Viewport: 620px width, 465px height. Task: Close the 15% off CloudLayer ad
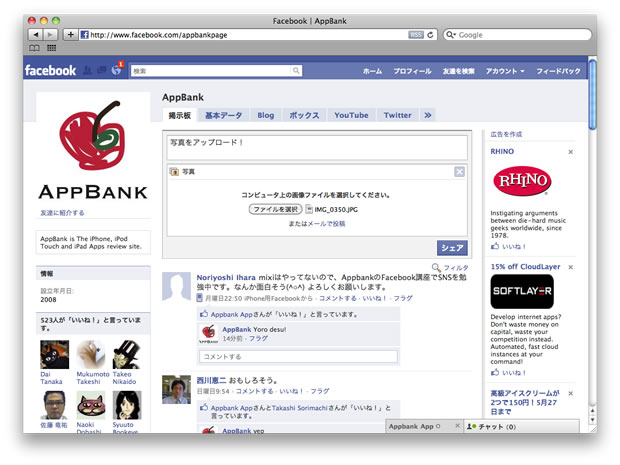click(x=571, y=267)
